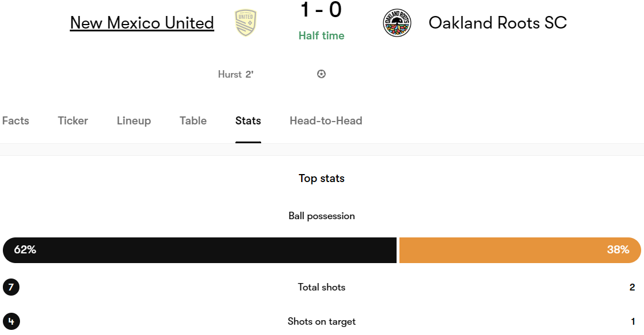
Task: Open the New Mexico United team link
Action: pos(142,23)
